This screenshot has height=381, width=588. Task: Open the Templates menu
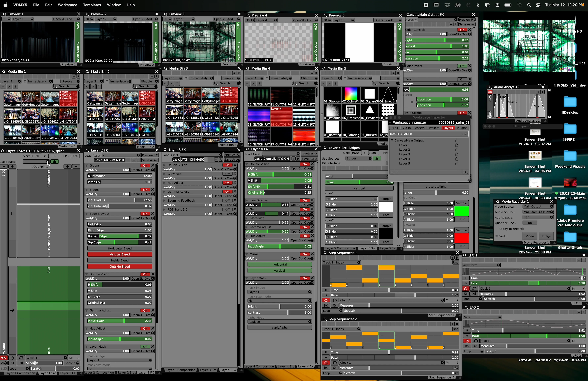pyautogui.click(x=92, y=5)
